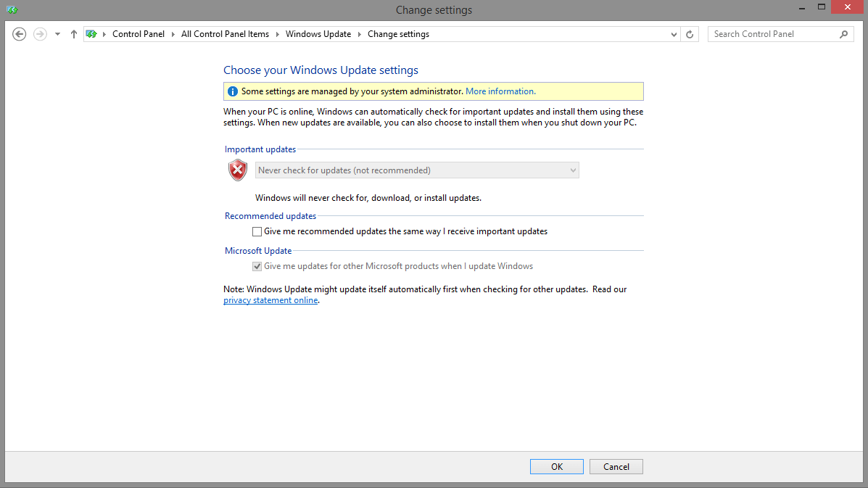Go to Windows Update breadcrumb
This screenshot has width=868, height=488.
[318, 34]
